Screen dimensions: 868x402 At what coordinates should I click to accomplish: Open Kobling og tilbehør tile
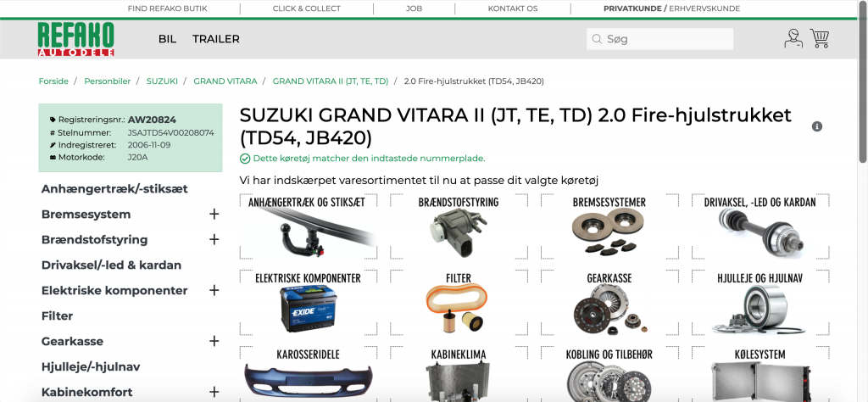pyautogui.click(x=609, y=374)
